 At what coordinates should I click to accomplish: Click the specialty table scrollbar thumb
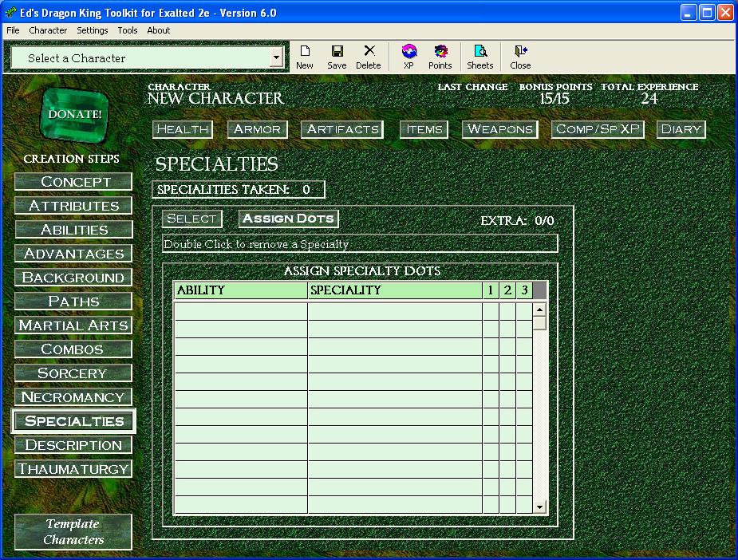click(539, 323)
